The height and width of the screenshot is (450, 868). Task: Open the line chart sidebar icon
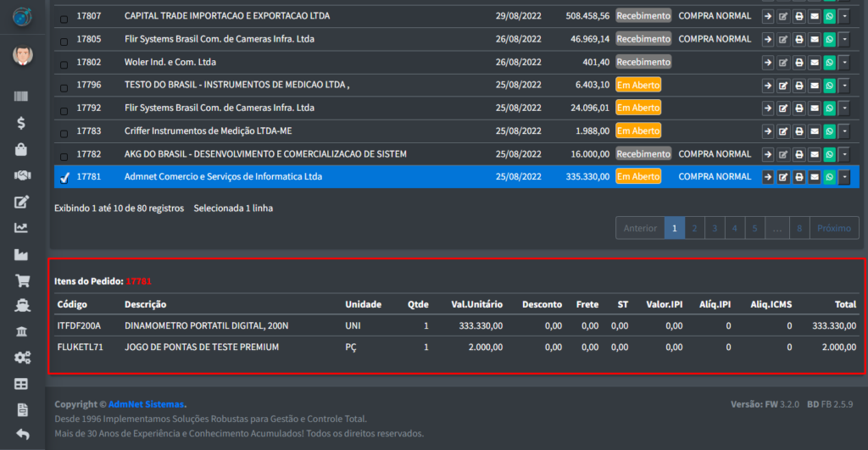tap(22, 228)
